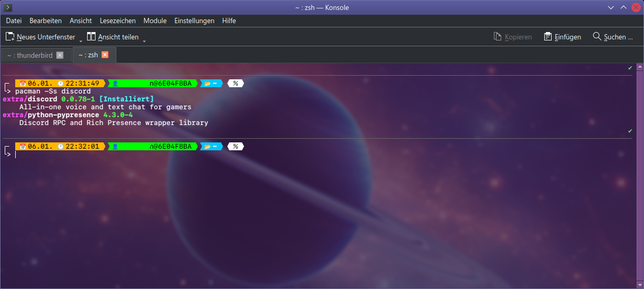Click the Einfügen button
The image size is (644, 289).
(562, 37)
